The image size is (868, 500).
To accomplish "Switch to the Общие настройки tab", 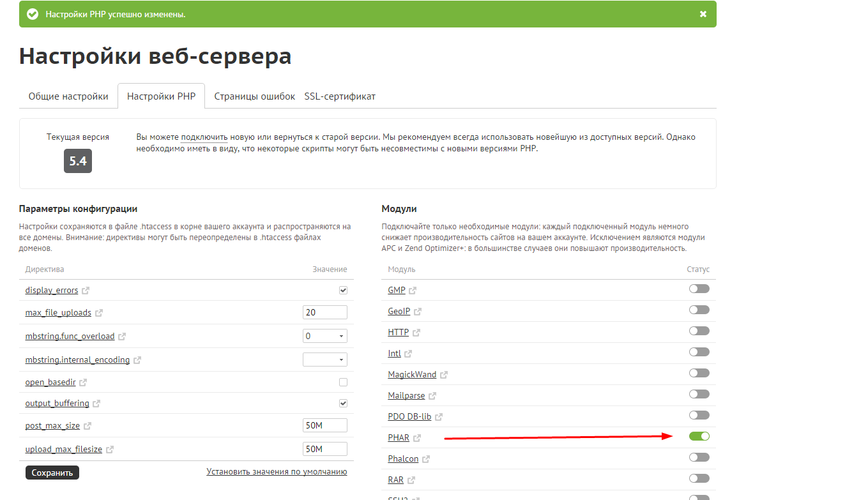I will click(68, 96).
